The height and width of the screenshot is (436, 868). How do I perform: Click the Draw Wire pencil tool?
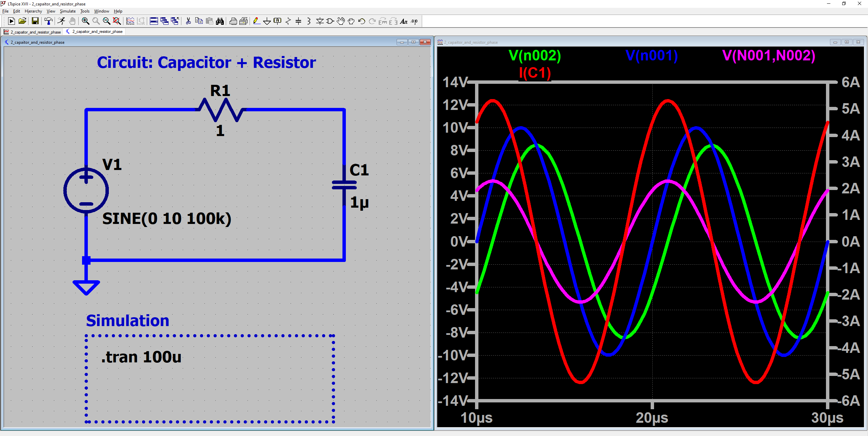click(x=257, y=21)
